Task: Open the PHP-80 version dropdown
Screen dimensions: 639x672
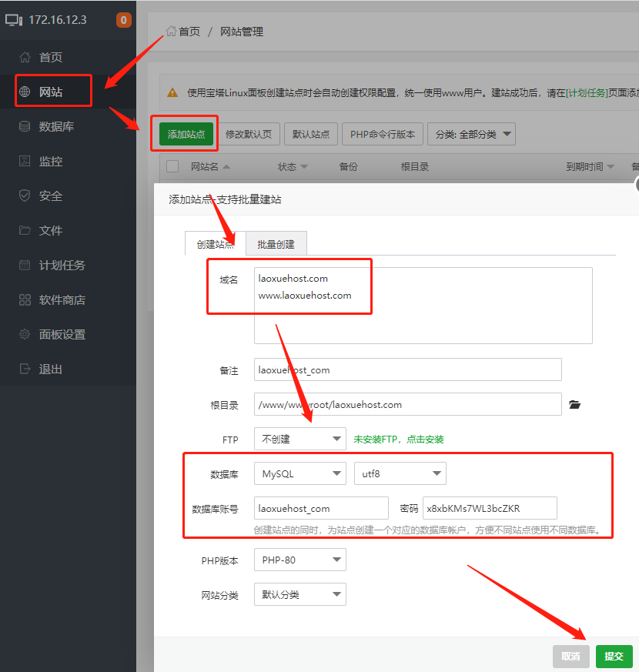Action: click(299, 560)
